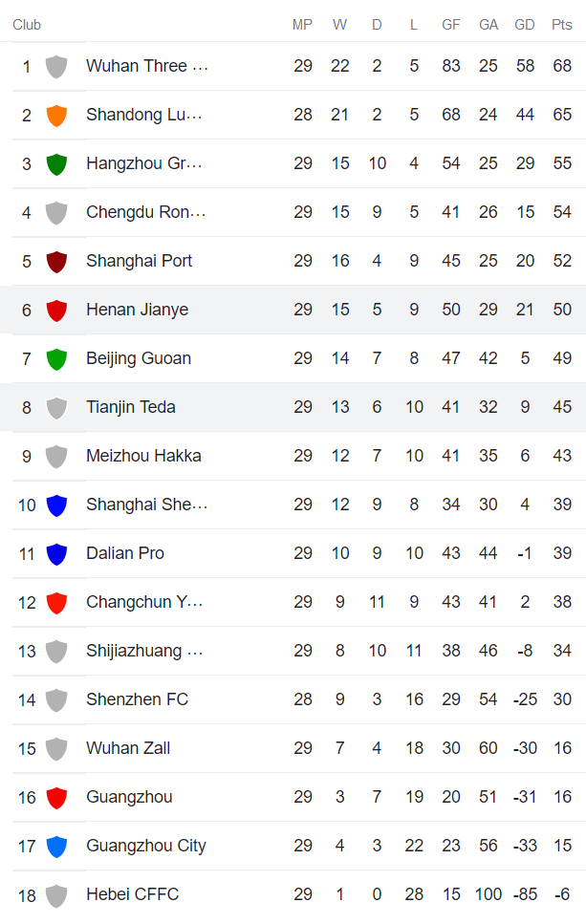The width and height of the screenshot is (586, 924).
Task: Select the Chengdu Rongcheng row name
Action: tap(145, 212)
